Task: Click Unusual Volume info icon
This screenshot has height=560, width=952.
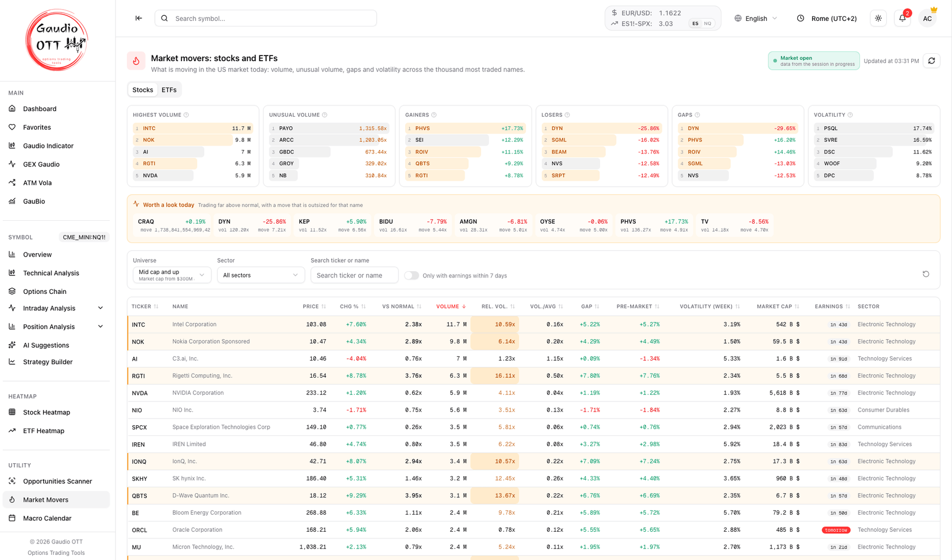Action: (x=325, y=115)
